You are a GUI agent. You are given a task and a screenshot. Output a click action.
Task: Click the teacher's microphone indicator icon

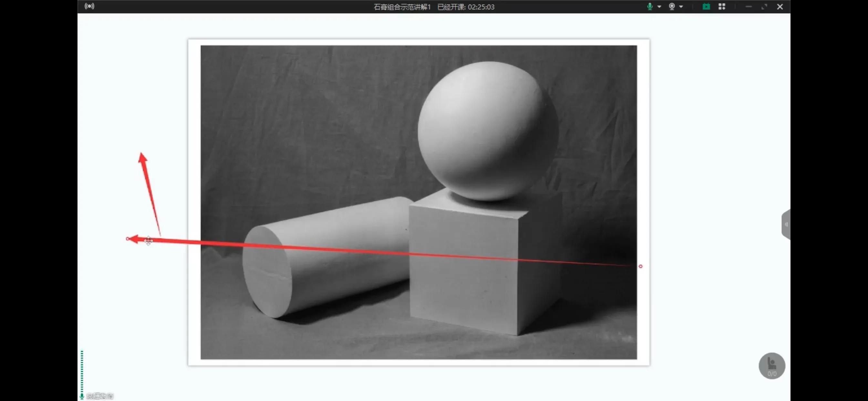[82, 396]
